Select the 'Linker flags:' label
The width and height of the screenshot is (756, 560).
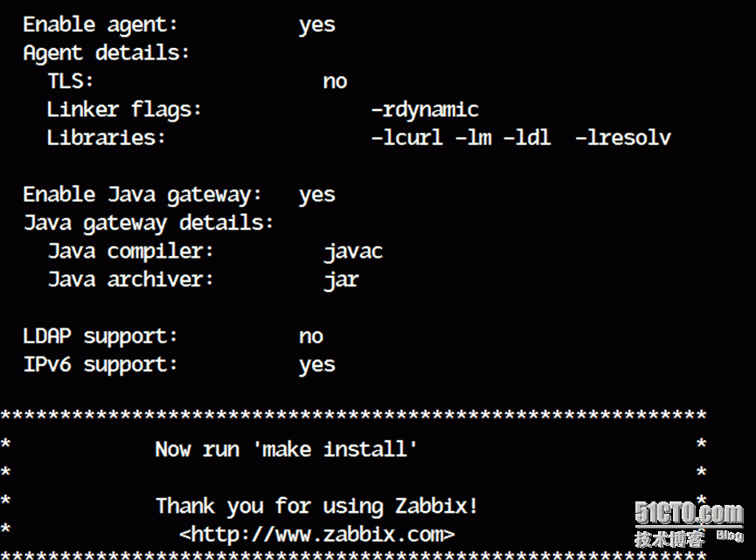click(124, 109)
